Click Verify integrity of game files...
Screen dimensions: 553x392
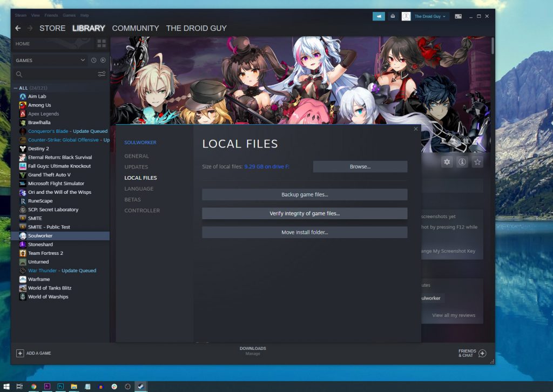(305, 214)
